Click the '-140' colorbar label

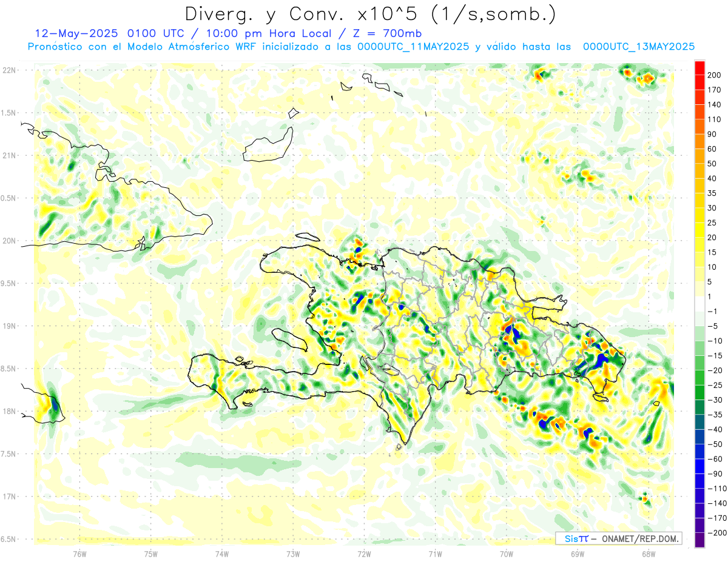[x=717, y=503]
